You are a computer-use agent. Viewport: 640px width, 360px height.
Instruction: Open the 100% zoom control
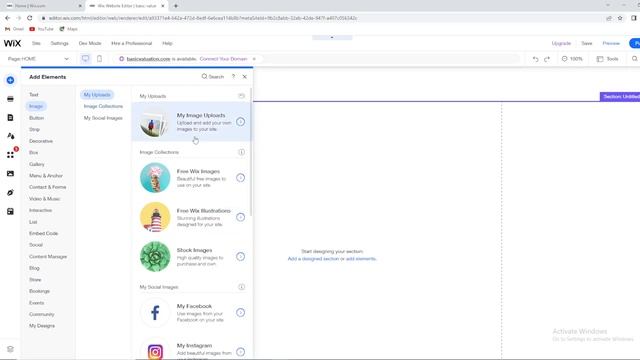(572, 59)
